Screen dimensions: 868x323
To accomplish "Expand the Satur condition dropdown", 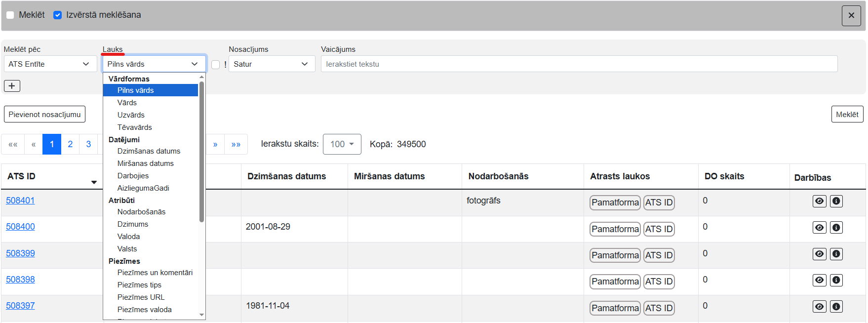I will coord(271,64).
